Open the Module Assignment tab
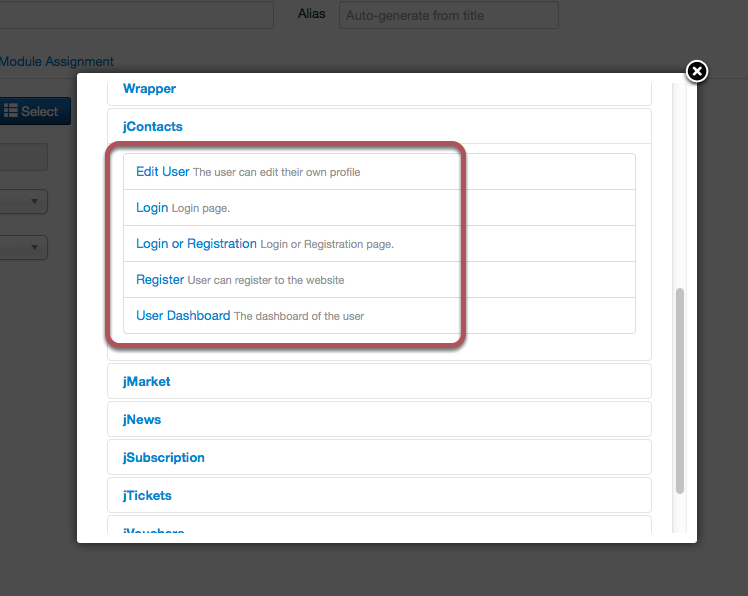 pyautogui.click(x=57, y=62)
